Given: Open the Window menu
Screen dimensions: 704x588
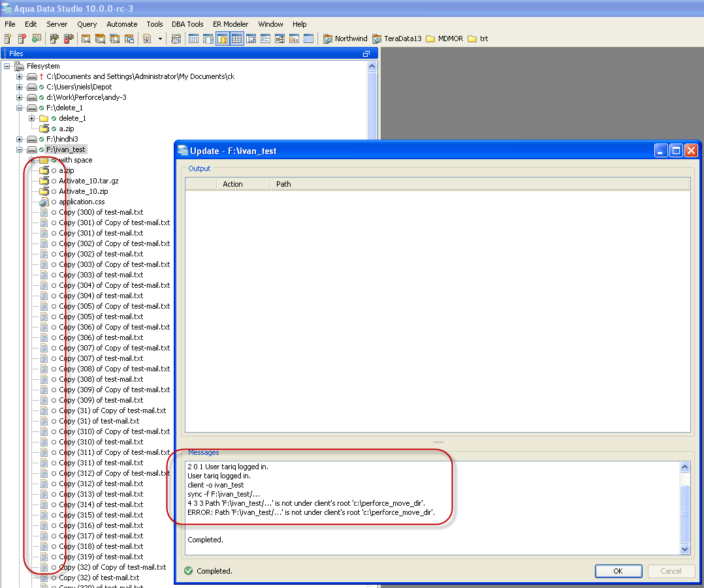Looking at the screenshot, I should click(x=270, y=24).
